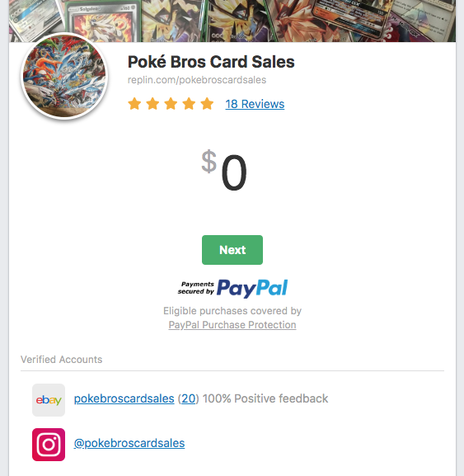The height and width of the screenshot is (476, 464).
Task: Open PayPal Purchase Protection link
Action: (232, 325)
